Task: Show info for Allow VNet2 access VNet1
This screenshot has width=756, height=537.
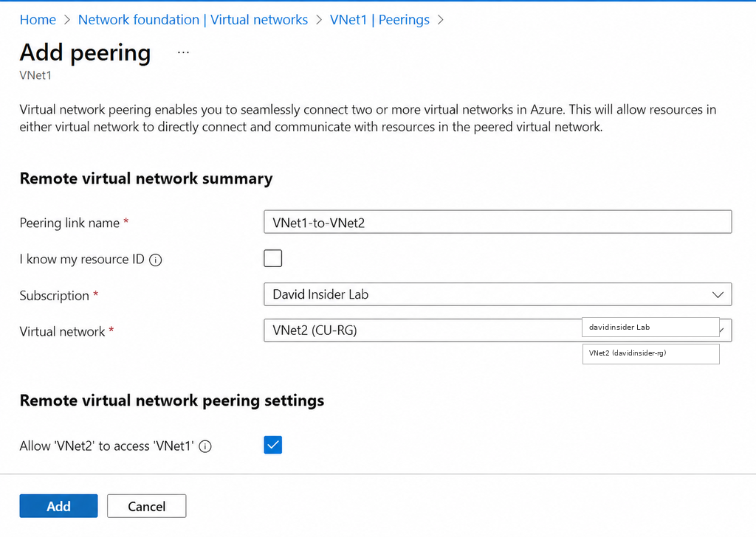Action: tap(205, 446)
